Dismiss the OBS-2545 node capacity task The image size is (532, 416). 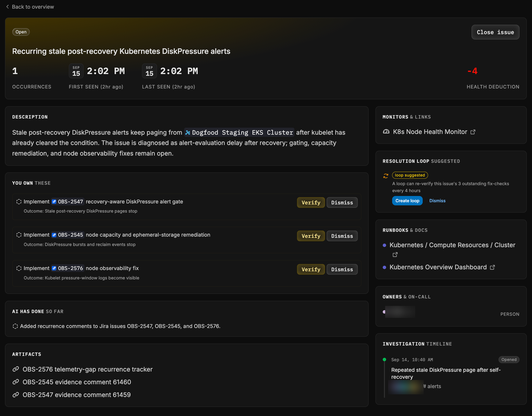coord(342,236)
